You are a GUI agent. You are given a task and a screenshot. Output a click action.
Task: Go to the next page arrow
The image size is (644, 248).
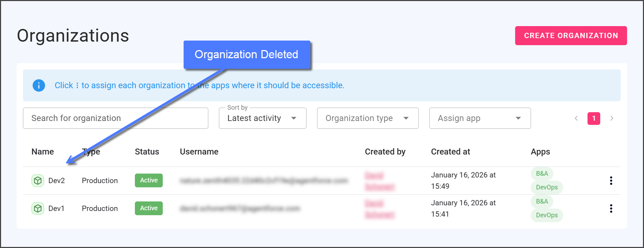click(x=612, y=119)
